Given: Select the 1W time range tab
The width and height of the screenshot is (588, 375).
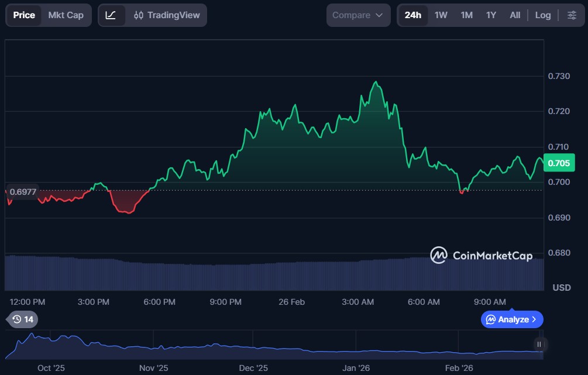Looking at the screenshot, I should coord(441,15).
